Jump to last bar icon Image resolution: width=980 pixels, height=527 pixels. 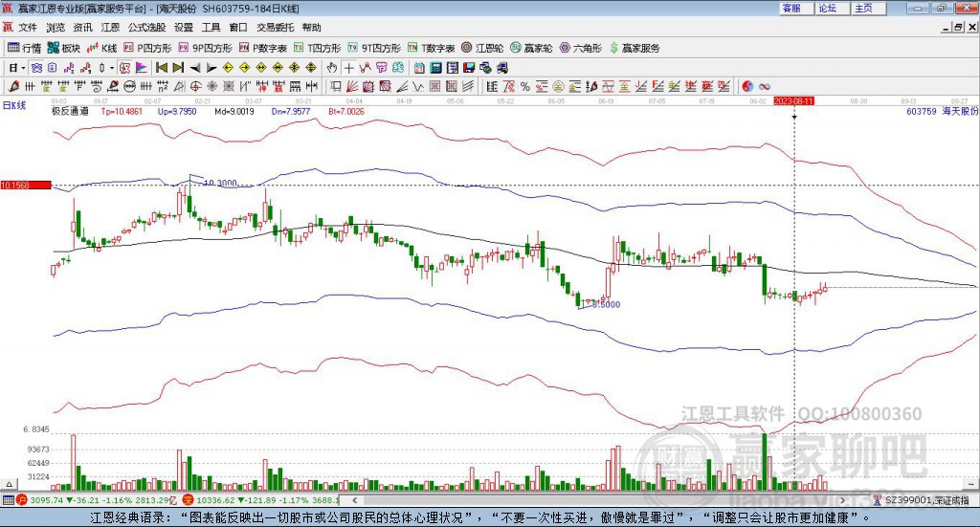coord(178,68)
